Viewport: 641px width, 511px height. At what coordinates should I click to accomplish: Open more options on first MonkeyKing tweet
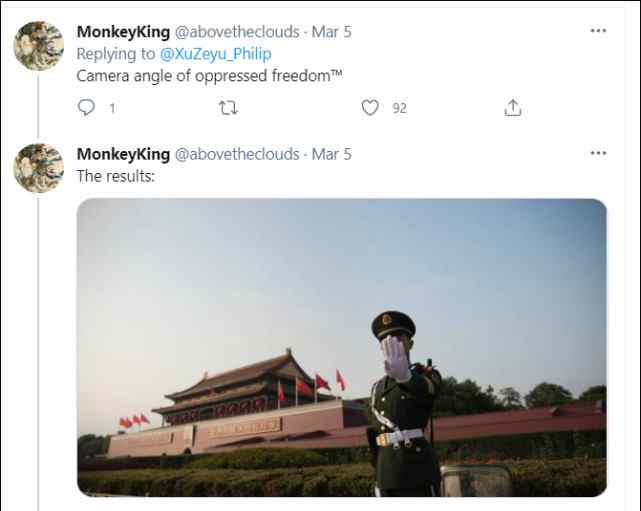[598, 31]
